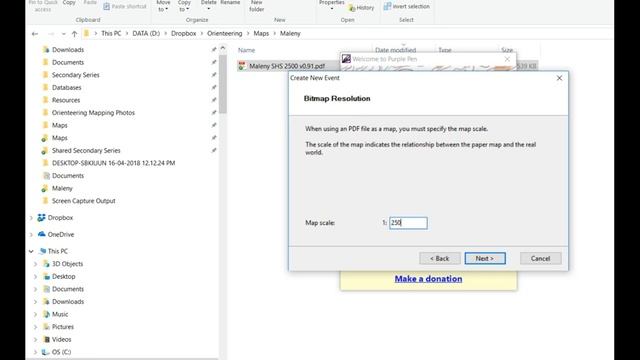Expand OS (C:) drive node
This screenshot has width=640, height=360.
tap(36, 352)
